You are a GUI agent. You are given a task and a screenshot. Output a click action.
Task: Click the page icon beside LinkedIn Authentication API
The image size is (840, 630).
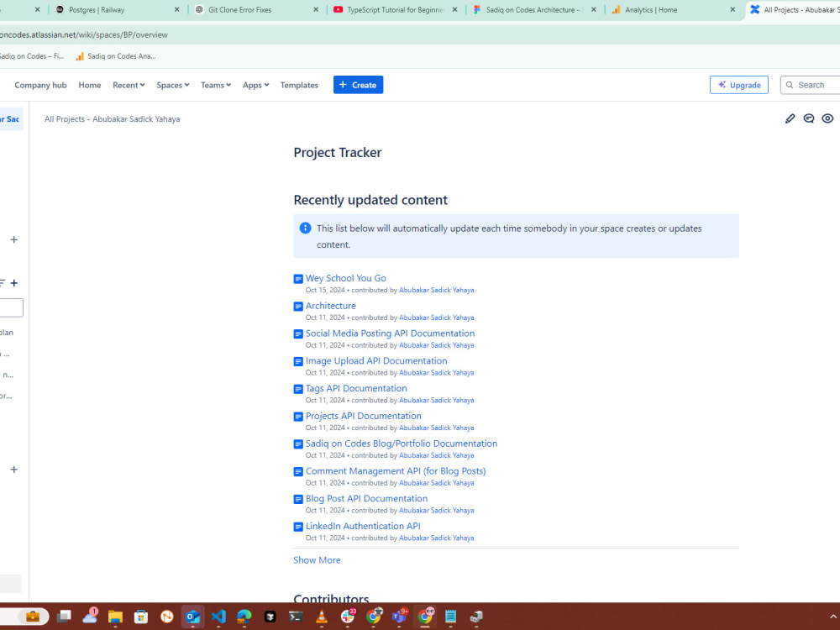(x=298, y=527)
